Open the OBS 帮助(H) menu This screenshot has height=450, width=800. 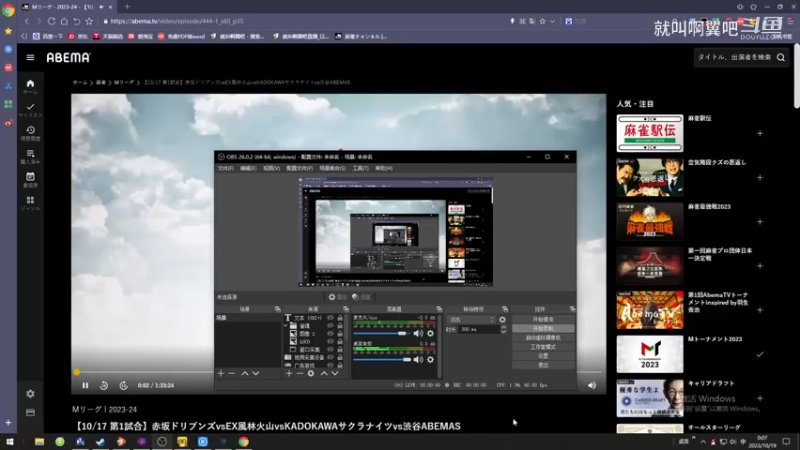pos(384,168)
